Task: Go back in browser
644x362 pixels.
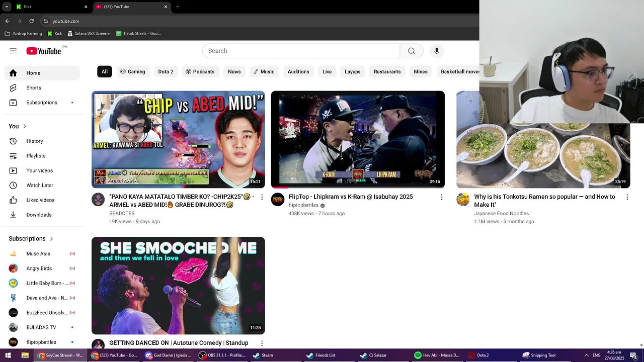Action: 7,21
